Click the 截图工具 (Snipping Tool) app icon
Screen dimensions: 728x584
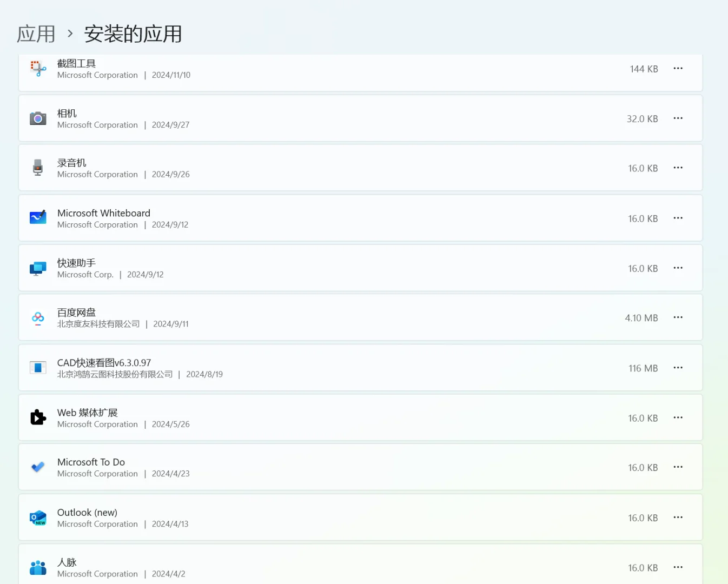point(37,68)
